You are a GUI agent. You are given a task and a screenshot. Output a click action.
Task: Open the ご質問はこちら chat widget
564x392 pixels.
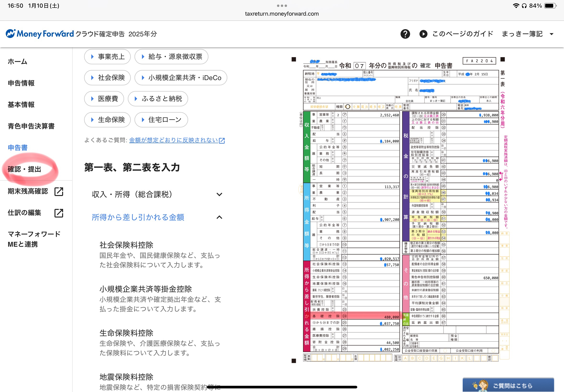click(x=508, y=385)
